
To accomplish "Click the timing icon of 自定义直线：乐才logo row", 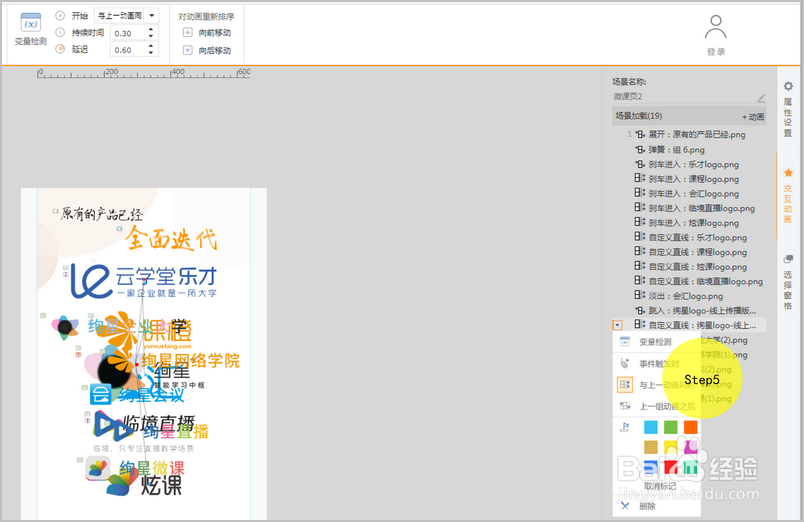I will (x=640, y=237).
